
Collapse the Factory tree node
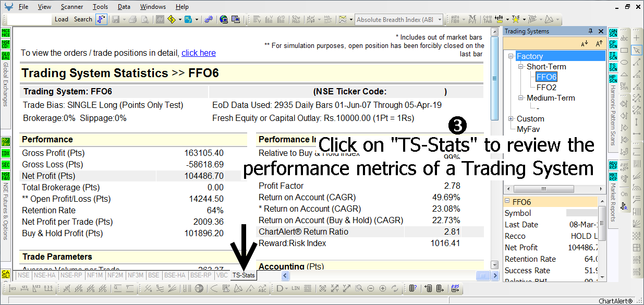tap(511, 56)
